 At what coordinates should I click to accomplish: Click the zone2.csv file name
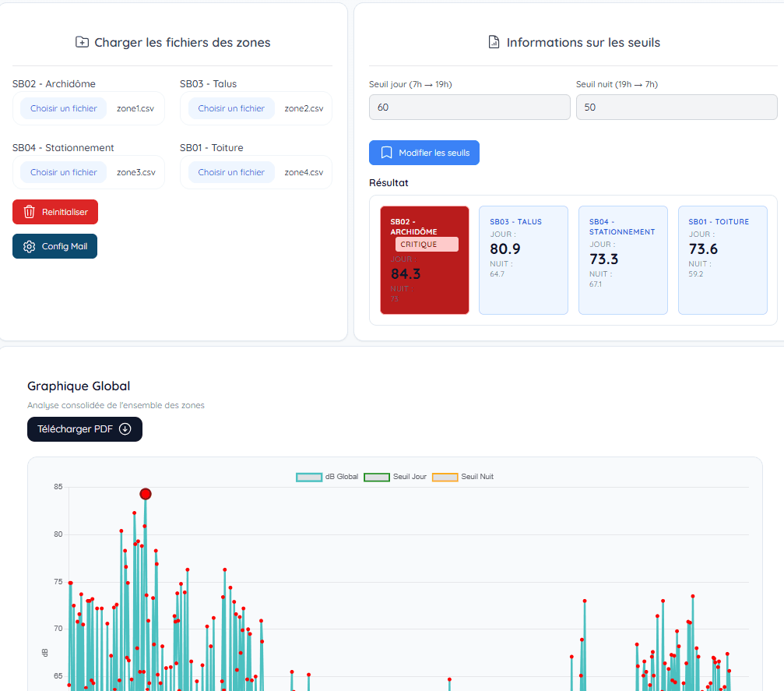[x=304, y=108]
